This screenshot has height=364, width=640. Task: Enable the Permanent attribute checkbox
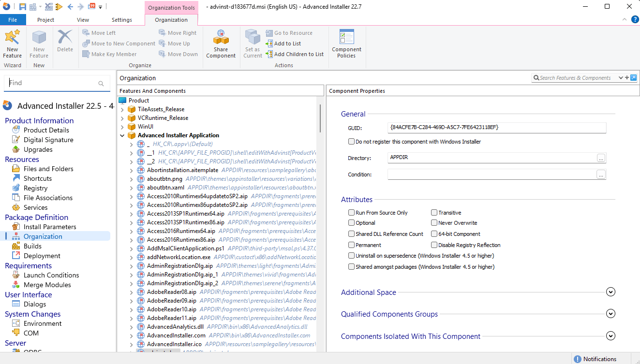click(x=352, y=245)
